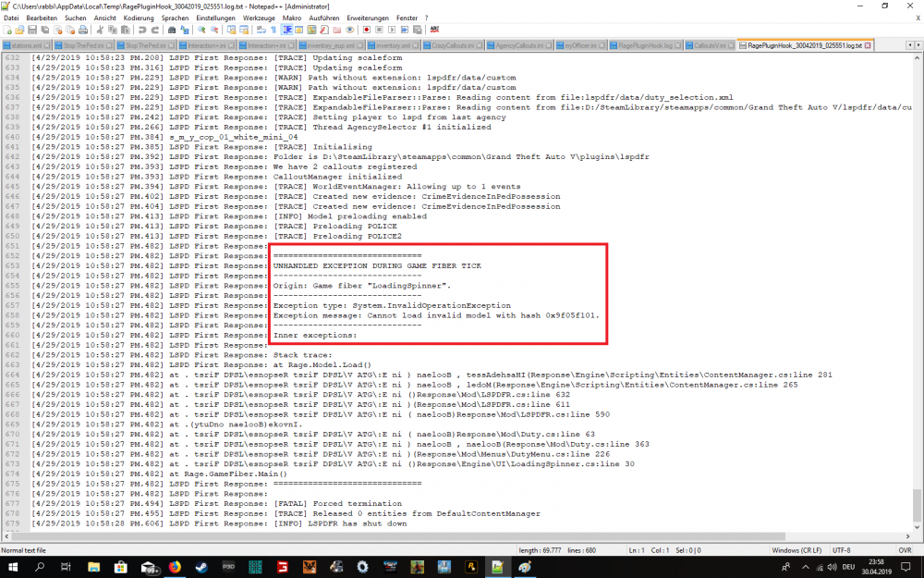924x578 pixels.
Task: Toggle synchronize vertical scrolling button
Action: [232, 30]
